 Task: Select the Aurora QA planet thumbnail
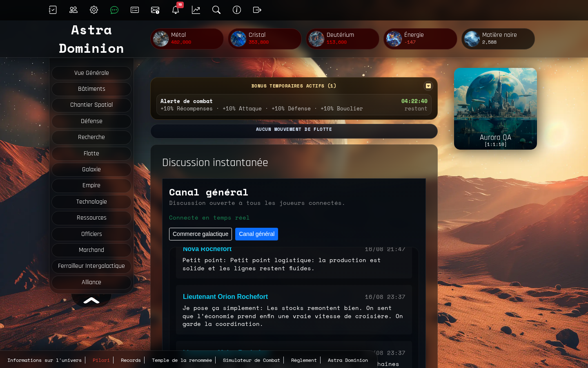pos(495,109)
